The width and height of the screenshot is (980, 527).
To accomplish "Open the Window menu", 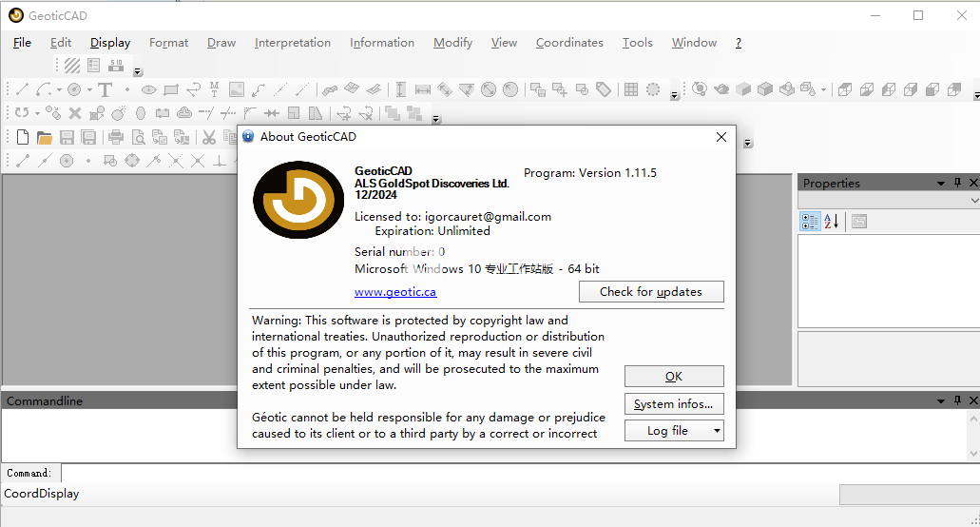I will click(x=695, y=43).
